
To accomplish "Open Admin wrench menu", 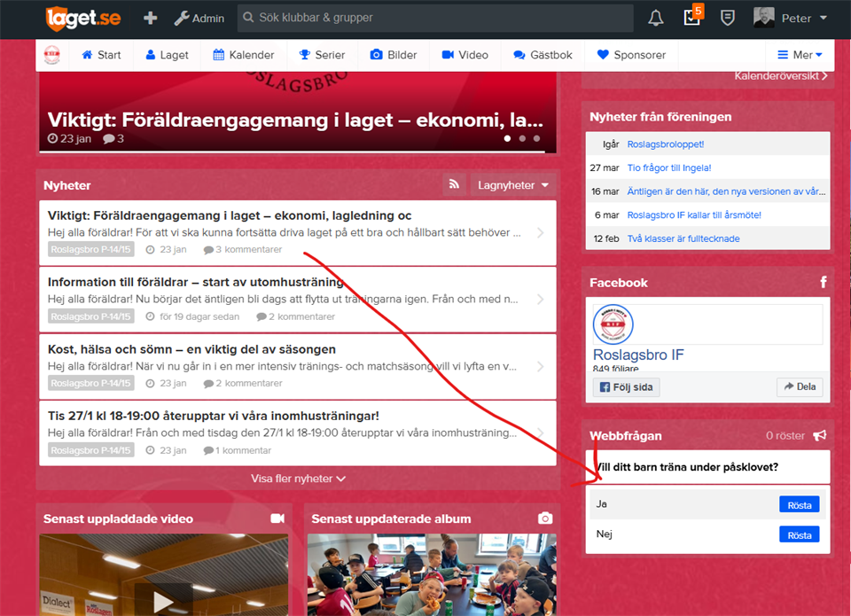I will pyautogui.click(x=199, y=18).
